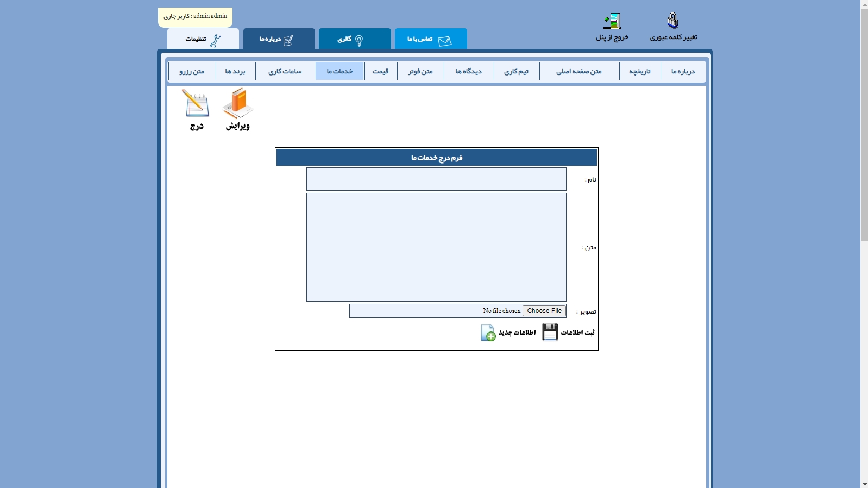
Task: Select the متن فوتر submenu item
Action: (x=420, y=71)
